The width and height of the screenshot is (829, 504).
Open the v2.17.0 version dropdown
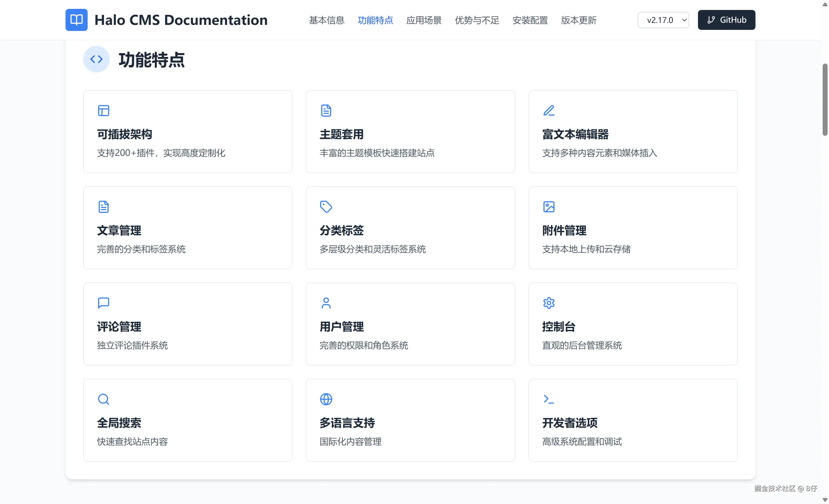(x=663, y=20)
